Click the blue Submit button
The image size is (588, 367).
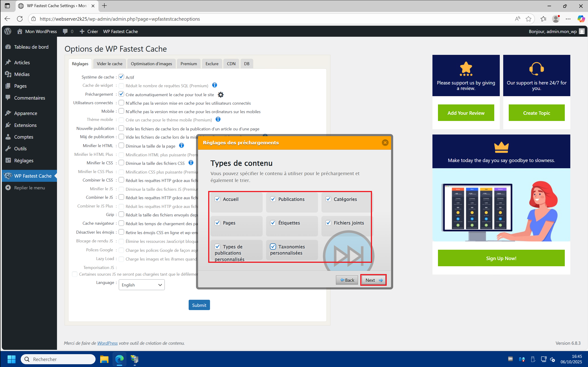click(199, 305)
